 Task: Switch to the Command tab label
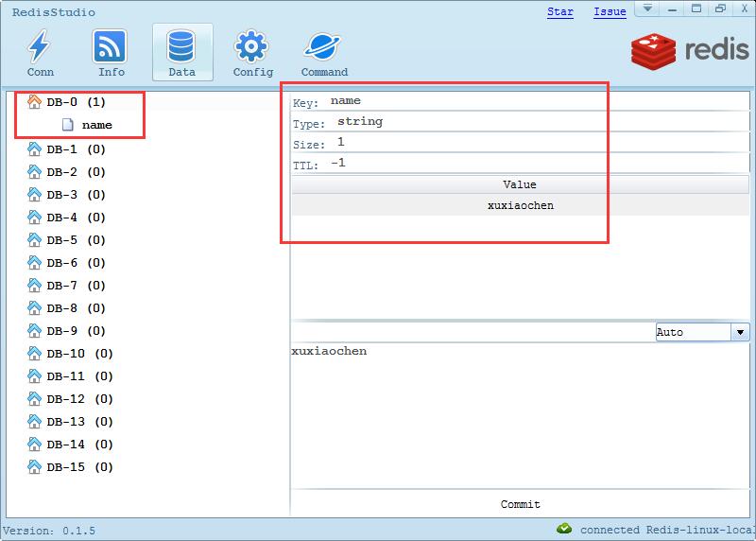point(324,72)
